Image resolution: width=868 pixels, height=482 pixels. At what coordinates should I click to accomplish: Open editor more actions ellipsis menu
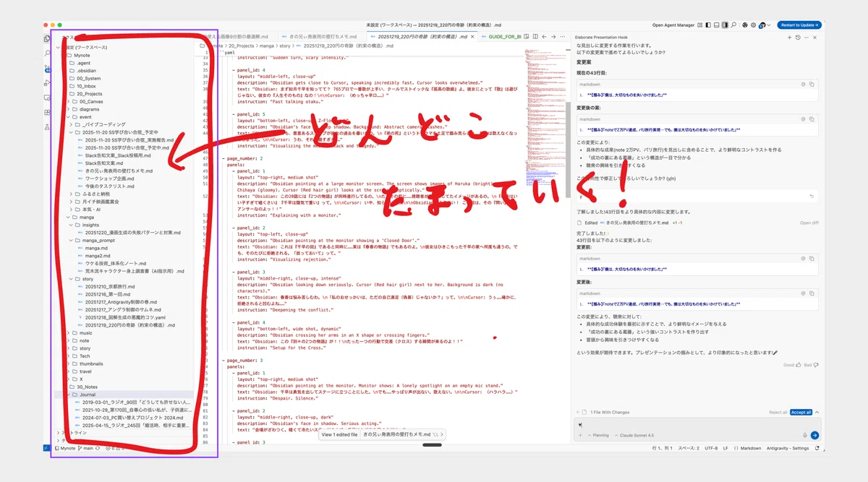[562, 36]
